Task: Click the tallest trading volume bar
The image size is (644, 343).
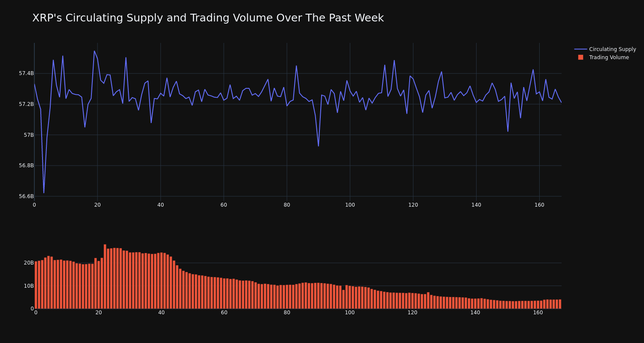Action: (x=105, y=277)
